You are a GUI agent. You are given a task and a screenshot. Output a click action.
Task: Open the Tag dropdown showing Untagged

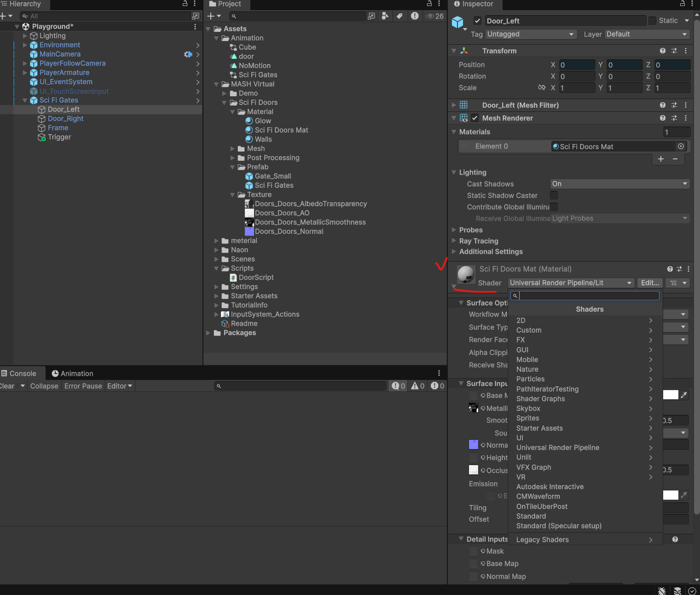(x=531, y=34)
